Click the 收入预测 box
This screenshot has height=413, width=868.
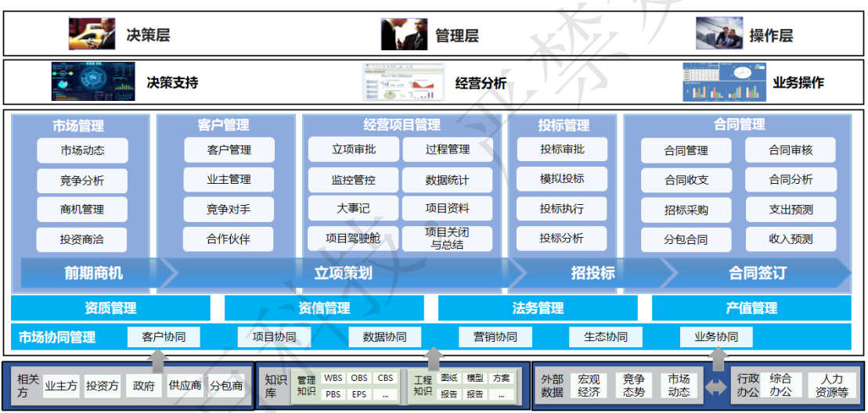pyautogui.click(x=791, y=239)
